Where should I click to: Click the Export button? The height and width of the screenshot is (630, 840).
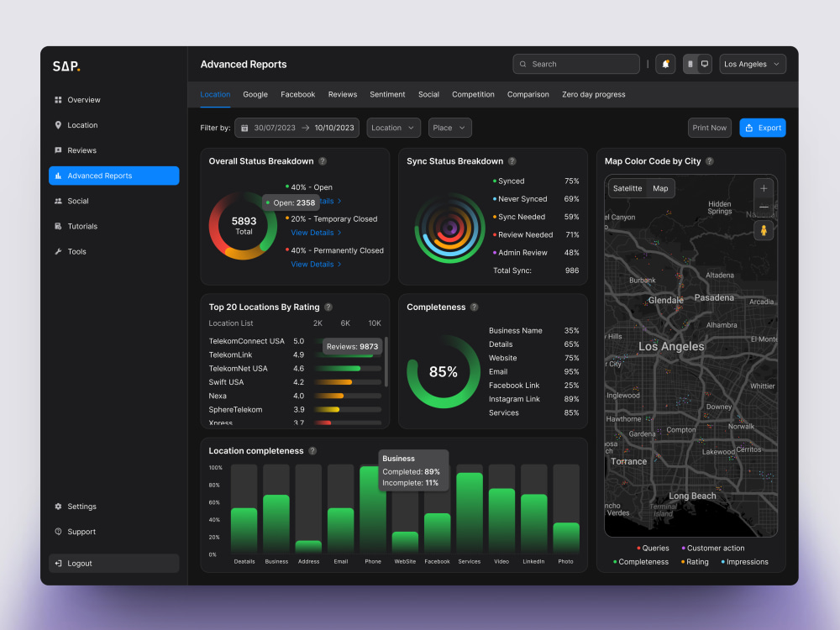coord(763,128)
